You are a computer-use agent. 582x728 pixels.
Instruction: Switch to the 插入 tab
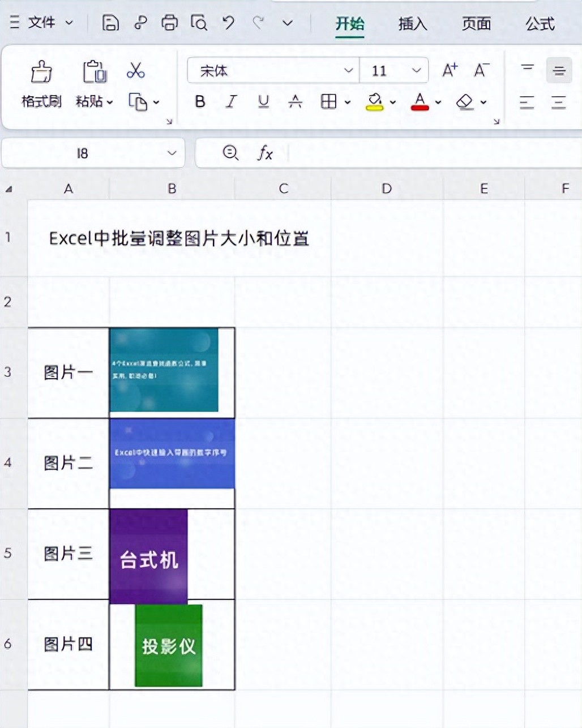point(412,24)
